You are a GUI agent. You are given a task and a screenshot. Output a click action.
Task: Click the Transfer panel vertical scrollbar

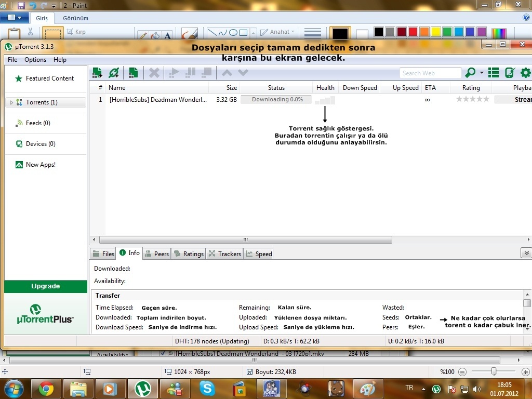pyautogui.click(x=527, y=303)
